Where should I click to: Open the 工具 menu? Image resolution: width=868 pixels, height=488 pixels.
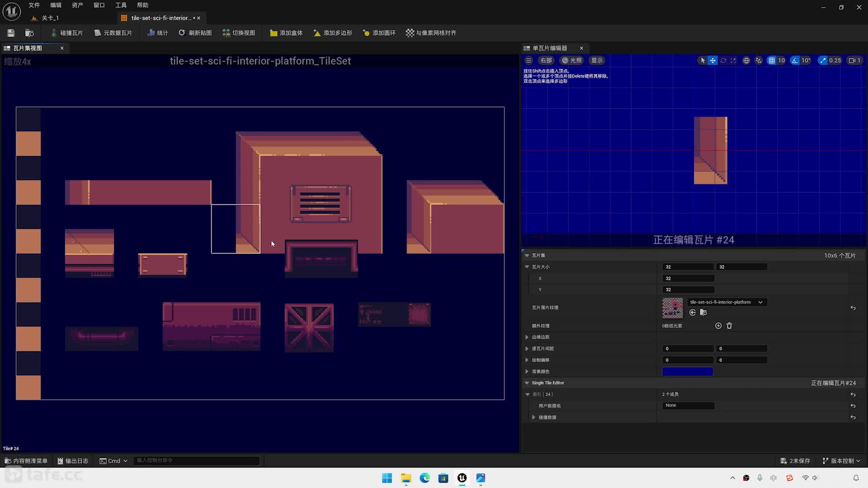click(x=121, y=5)
